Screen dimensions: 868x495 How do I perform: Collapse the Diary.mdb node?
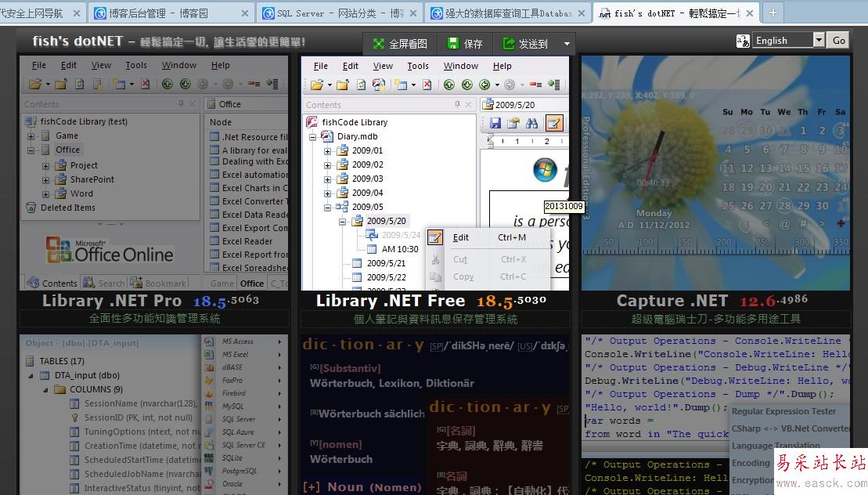pos(313,137)
